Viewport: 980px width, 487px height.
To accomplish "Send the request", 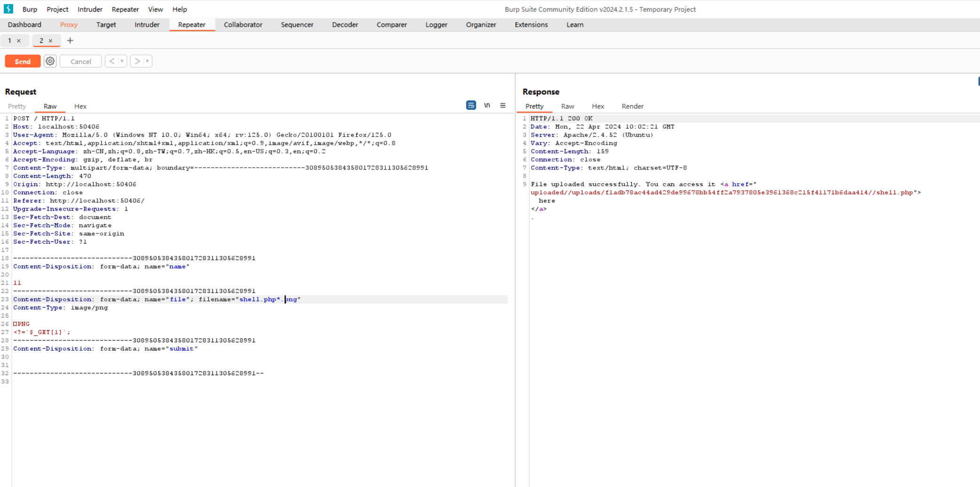I will tap(23, 62).
